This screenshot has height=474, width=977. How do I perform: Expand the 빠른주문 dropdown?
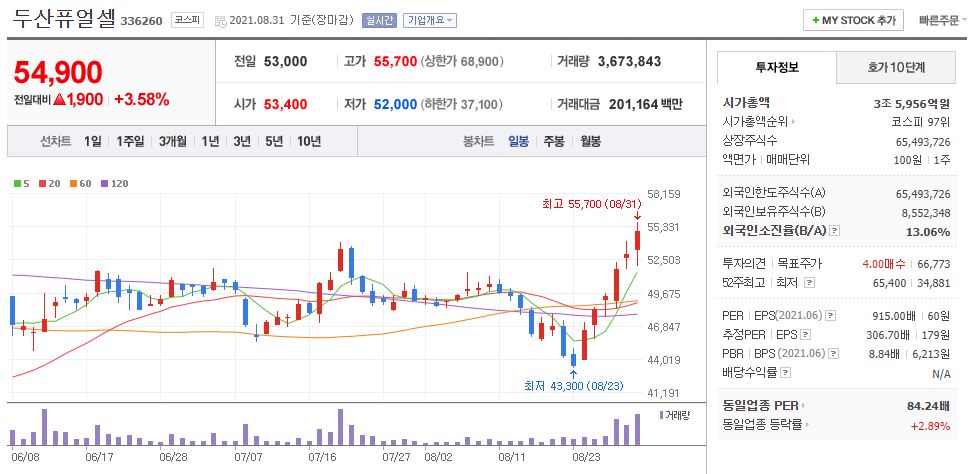pyautogui.click(x=943, y=21)
